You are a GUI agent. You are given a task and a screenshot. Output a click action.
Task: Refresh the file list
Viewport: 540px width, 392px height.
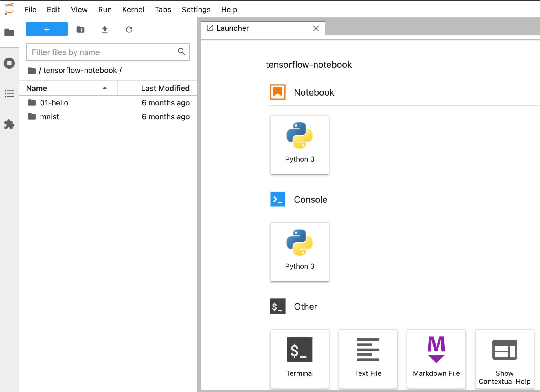tap(129, 29)
